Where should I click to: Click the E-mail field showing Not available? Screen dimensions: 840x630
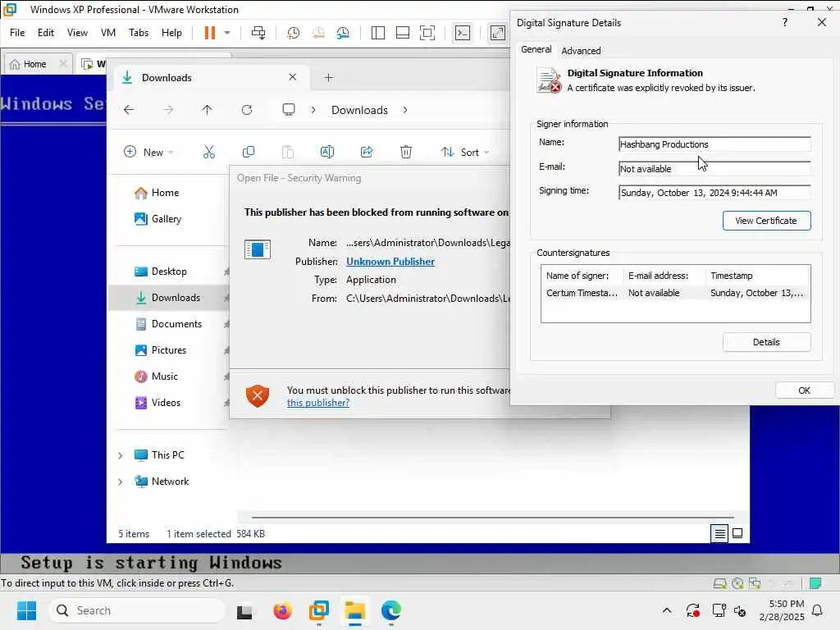coord(714,169)
